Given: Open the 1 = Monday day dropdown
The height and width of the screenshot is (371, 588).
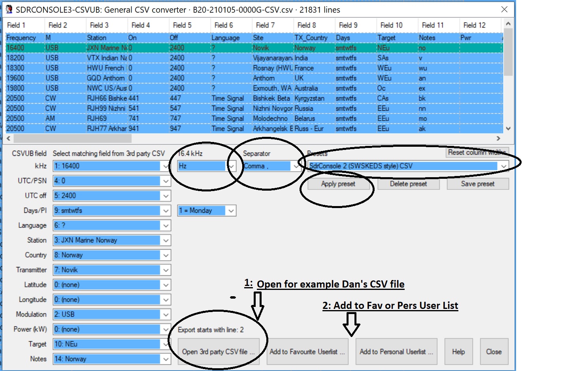Looking at the screenshot, I should click(231, 211).
